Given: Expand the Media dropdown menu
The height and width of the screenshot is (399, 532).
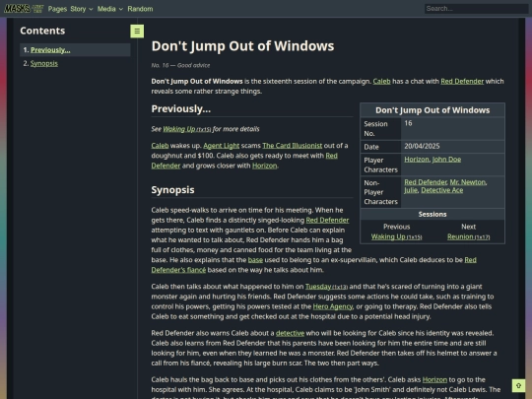Looking at the screenshot, I should point(110,9).
